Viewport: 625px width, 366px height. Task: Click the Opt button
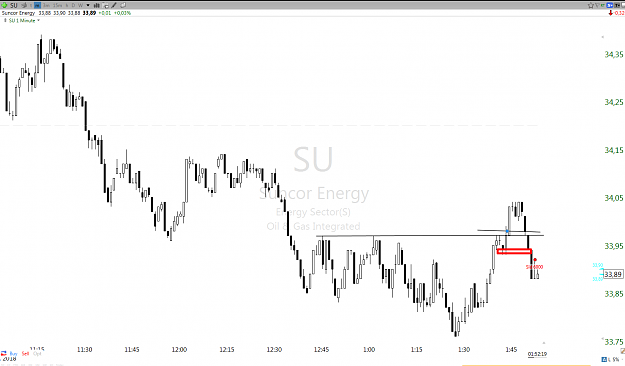pos(37,354)
